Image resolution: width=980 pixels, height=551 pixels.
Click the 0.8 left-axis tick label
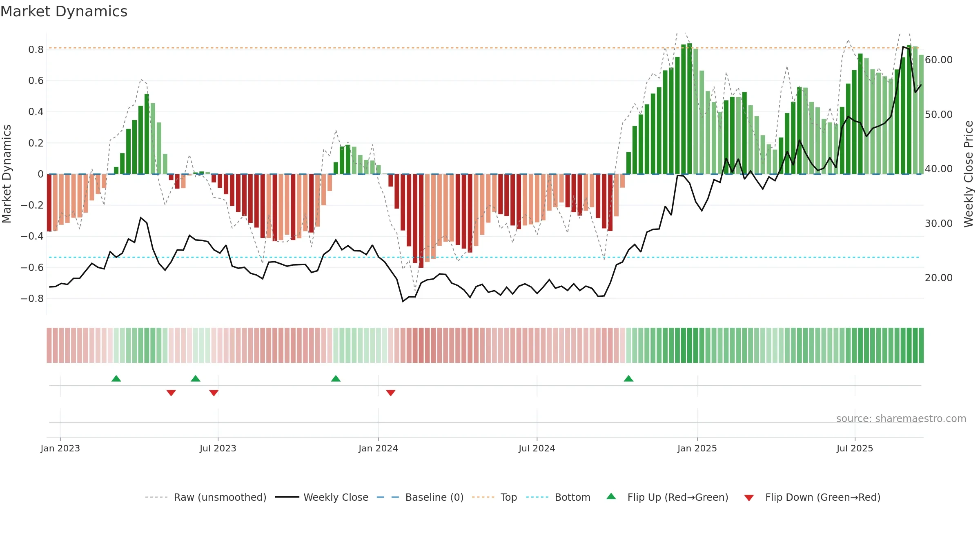[x=36, y=50]
